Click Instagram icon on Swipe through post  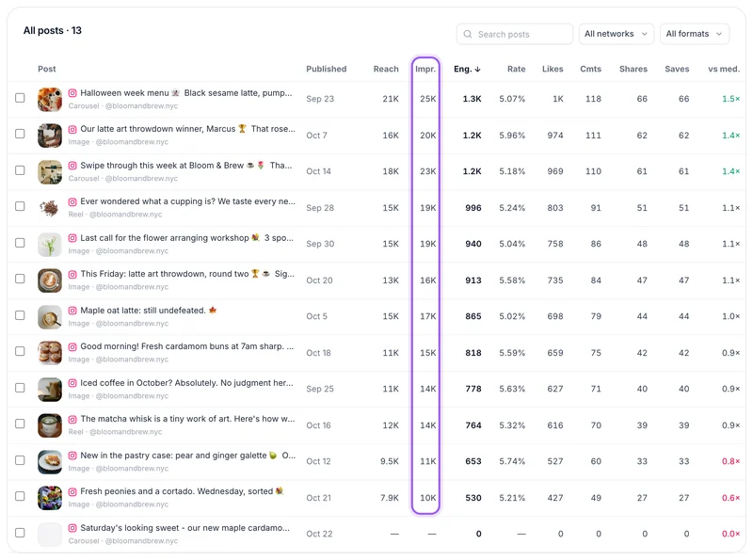[x=72, y=166]
